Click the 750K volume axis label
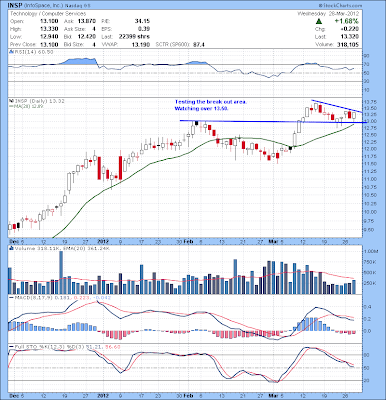The width and height of the screenshot is (386, 400). click(x=370, y=262)
